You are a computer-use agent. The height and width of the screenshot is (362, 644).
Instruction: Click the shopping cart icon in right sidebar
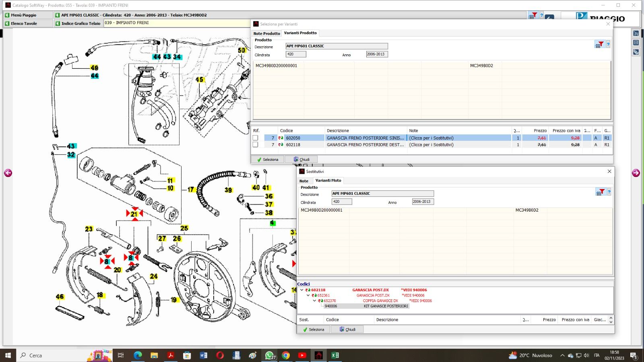point(636,33)
